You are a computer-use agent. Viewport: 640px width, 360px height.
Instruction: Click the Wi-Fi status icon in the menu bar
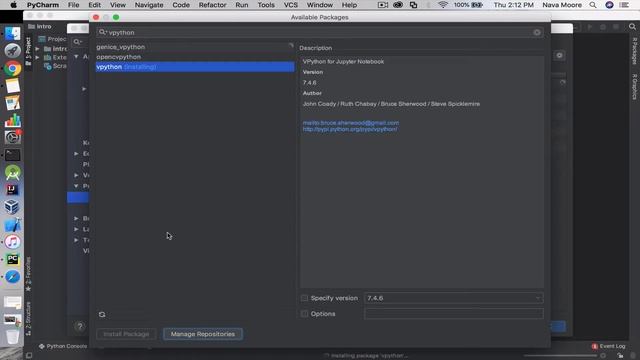point(443,5)
